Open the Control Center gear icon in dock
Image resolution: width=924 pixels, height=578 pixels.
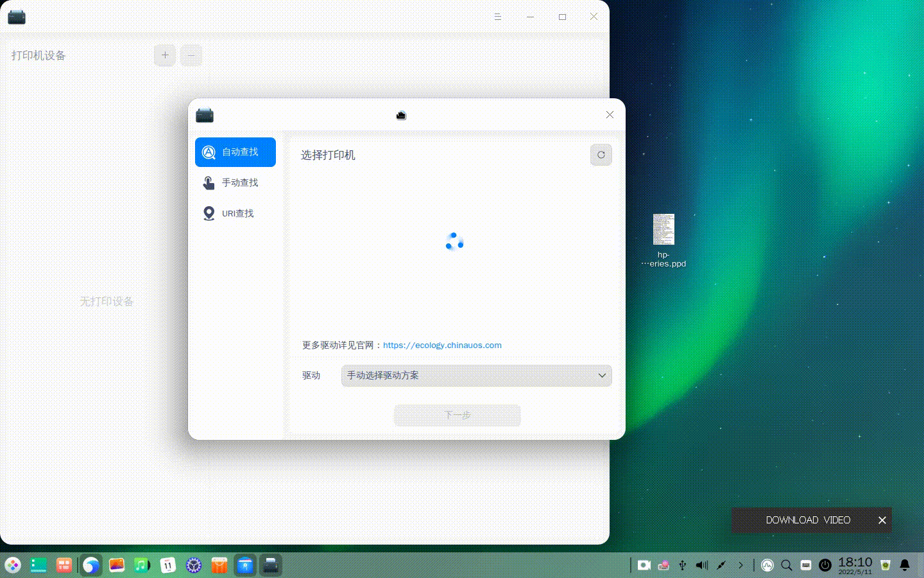[194, 565]
